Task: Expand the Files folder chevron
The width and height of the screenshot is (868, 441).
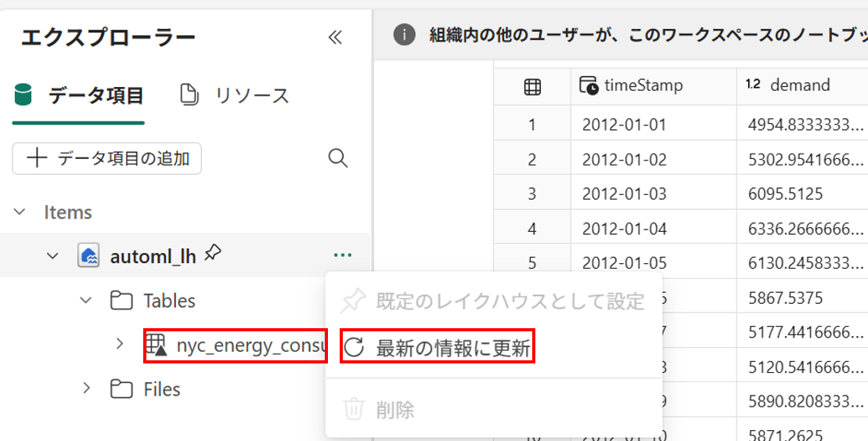Action: point(86,389)
